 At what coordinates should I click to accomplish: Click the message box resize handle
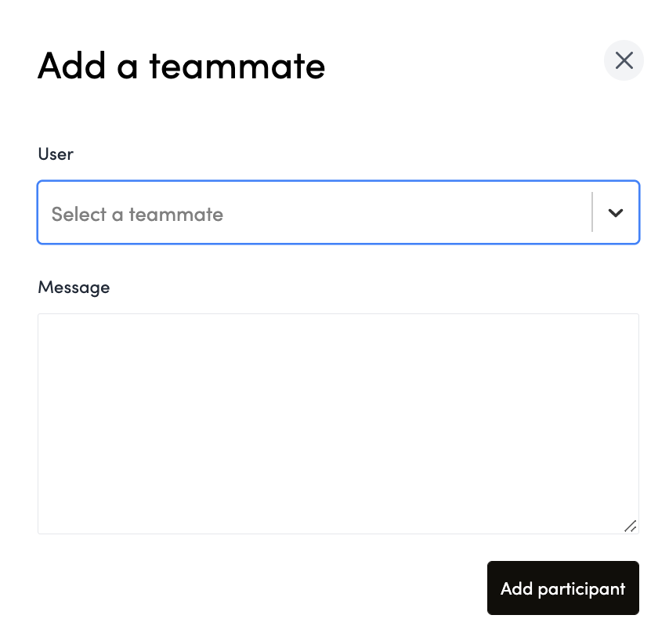coord(630,526)
